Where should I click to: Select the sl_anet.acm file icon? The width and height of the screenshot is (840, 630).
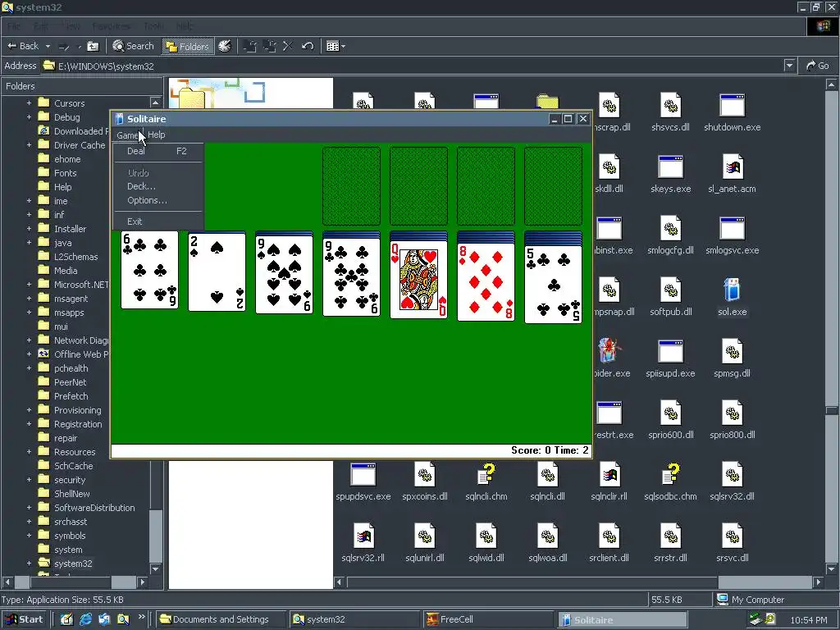[x=732, y=167]
